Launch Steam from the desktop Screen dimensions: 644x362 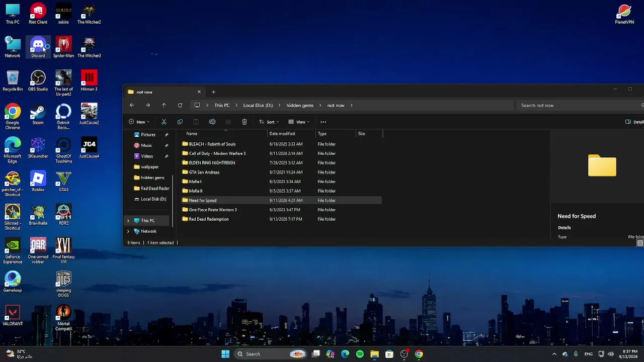pos(38,114)
